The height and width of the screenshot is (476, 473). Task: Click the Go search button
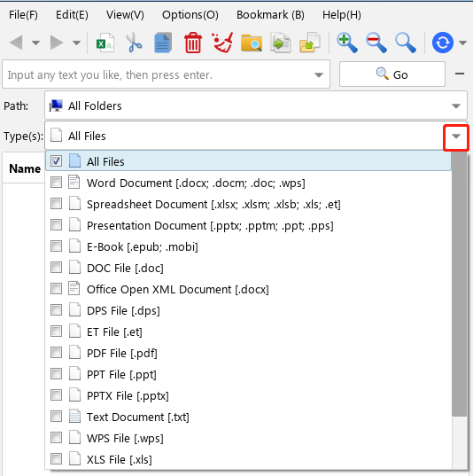click(x=392, y=74)
